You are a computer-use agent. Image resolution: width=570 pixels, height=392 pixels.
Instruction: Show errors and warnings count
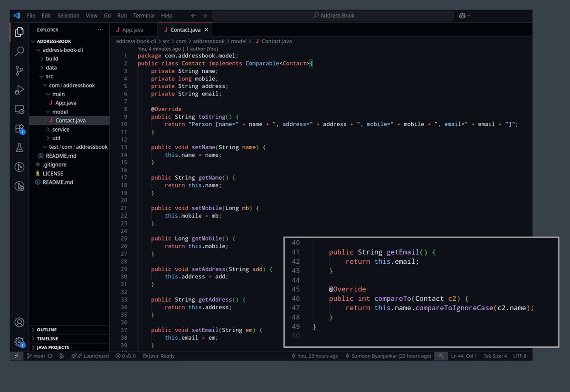[x=125, y=356]
